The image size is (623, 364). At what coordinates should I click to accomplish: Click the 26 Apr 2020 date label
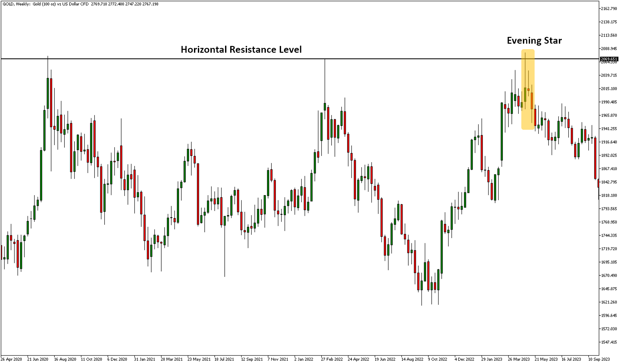[x=11, y=359]
